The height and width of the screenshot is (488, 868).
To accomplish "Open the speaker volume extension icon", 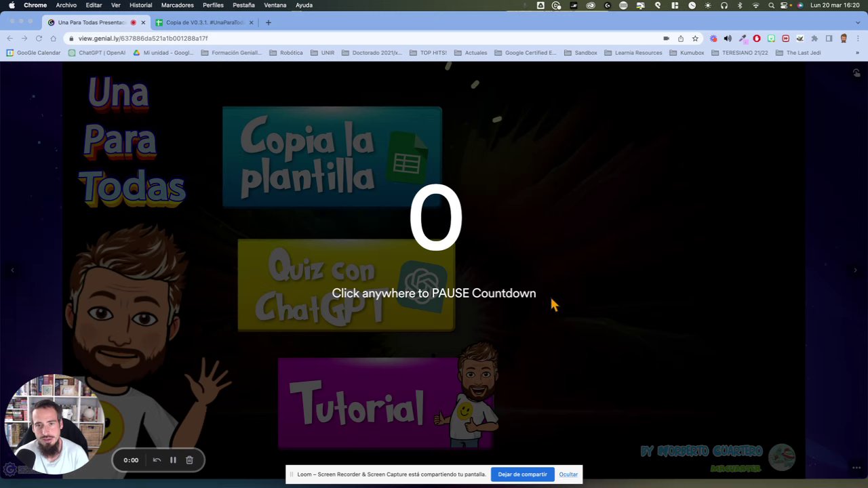I will (728, 39).
